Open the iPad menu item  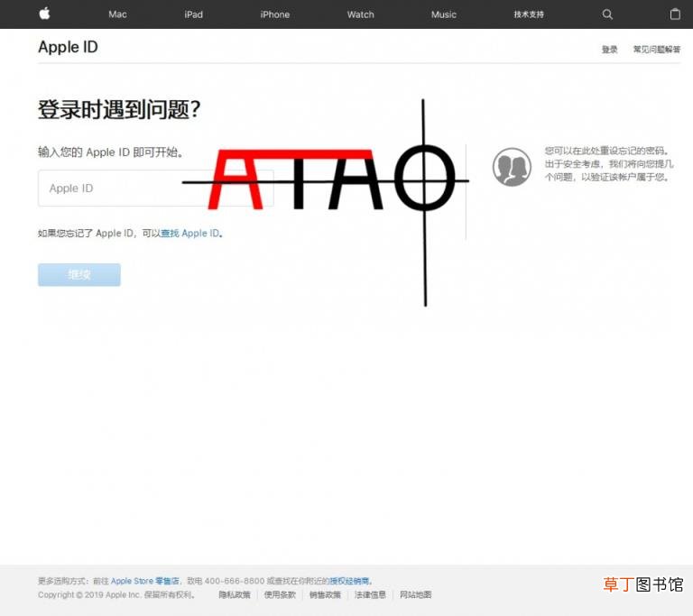194,14
